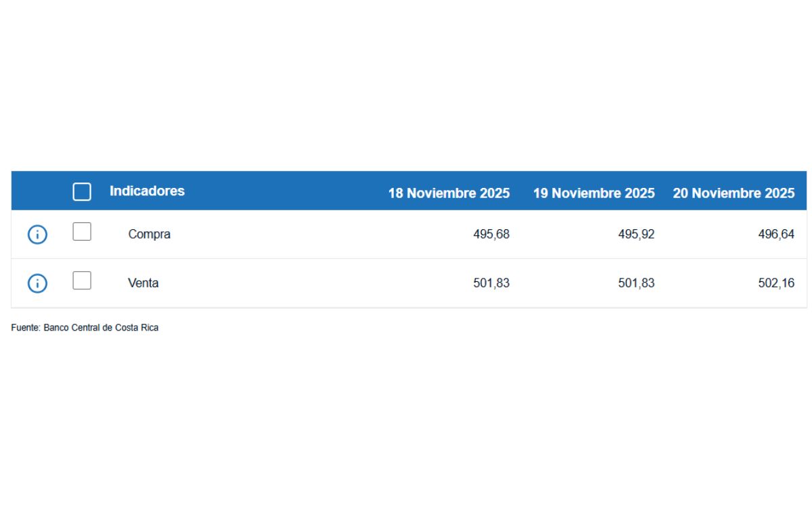
Task: Check the select-all checkbox in the header
Action: tap(82, 191)
